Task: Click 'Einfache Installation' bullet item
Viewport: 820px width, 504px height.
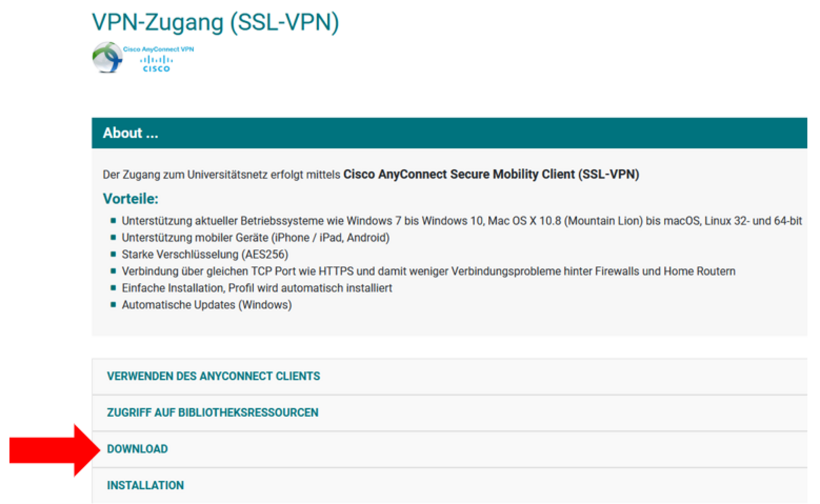Action: click(257, 288)
